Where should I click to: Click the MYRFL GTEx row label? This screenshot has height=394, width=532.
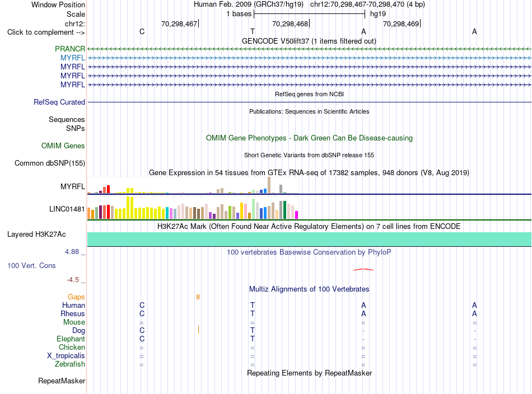[73, 186]
